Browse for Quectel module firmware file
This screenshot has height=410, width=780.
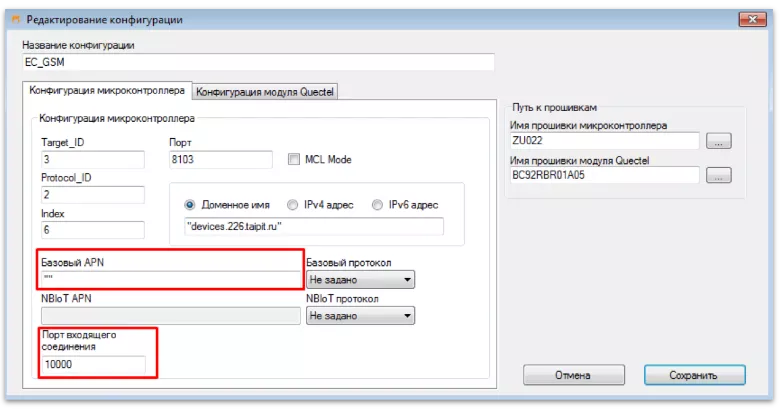click(x=718, y=177)
